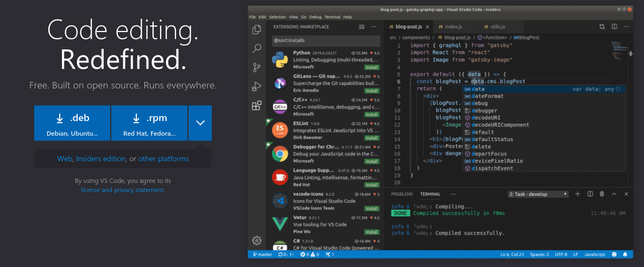Open the Source Control icon in activity bar

pos(257,67)
